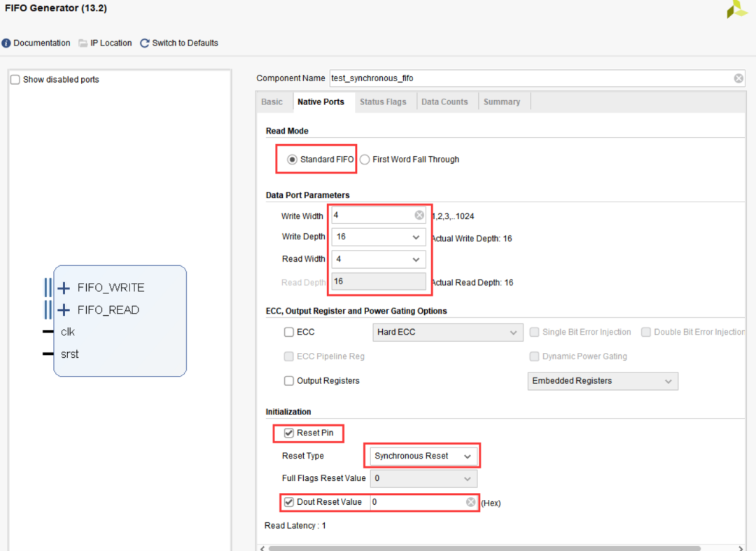This screenshot has height=551, width=756.
Task: Uncheck the Reset Pin checkbox
Action: (289, 433)
